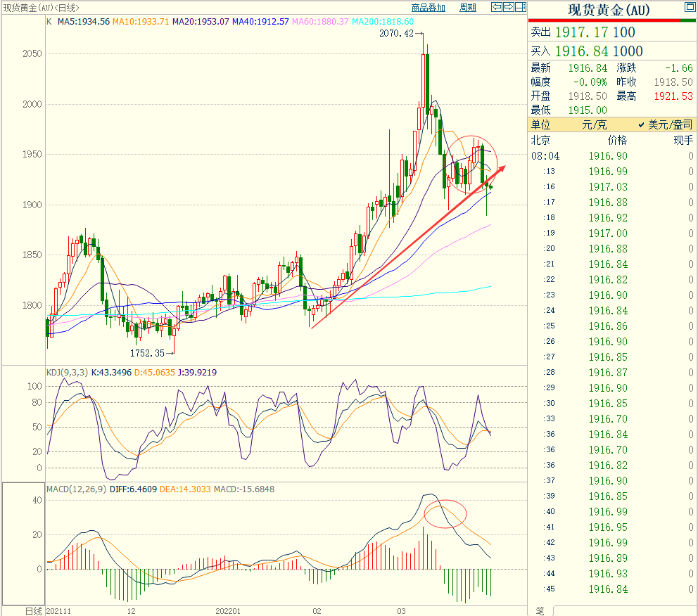Click the MA200 moving average label
Image resolution: width=698 pixels, height=616 pixels.
(383, 22)
